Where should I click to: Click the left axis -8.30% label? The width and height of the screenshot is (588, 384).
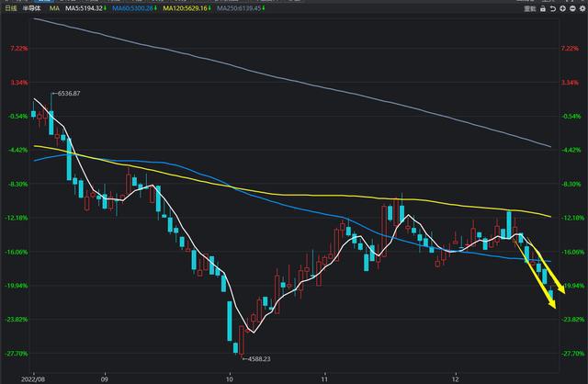tap(18, 184)
